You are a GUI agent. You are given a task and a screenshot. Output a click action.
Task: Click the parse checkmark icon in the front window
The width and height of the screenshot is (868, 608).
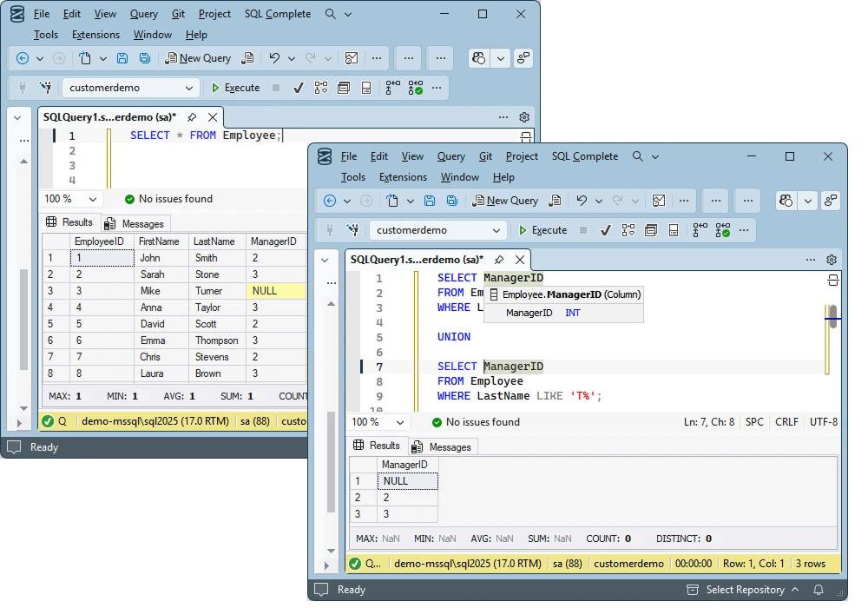coord(605,230)
